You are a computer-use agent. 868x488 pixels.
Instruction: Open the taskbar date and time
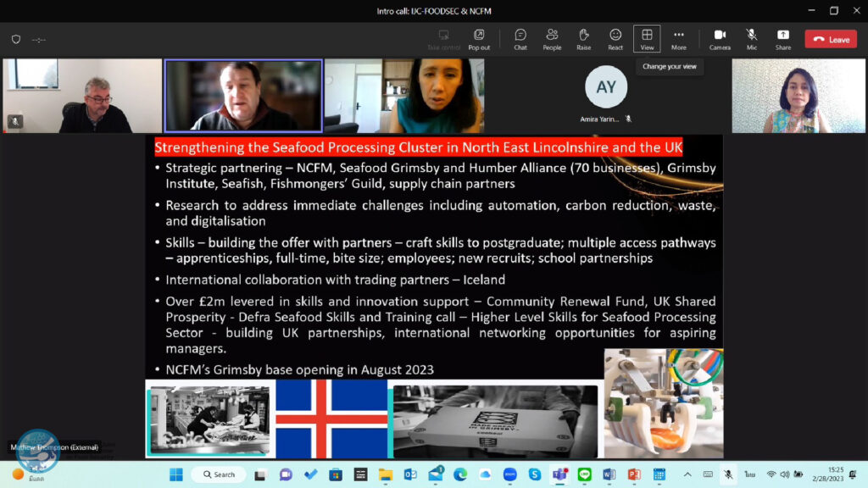pyautogui.click(x=828, y=474)
